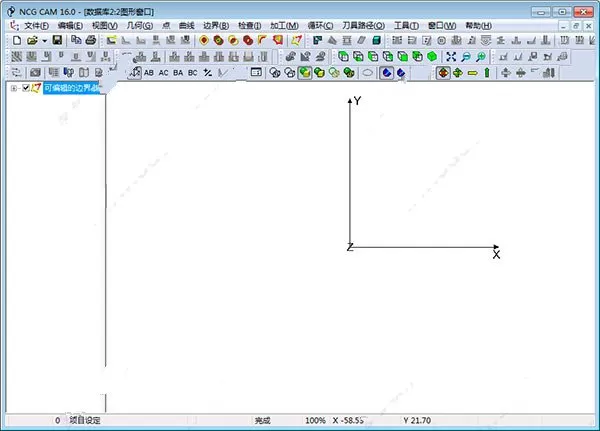Click the AC toolbar button

click(163, 73)
